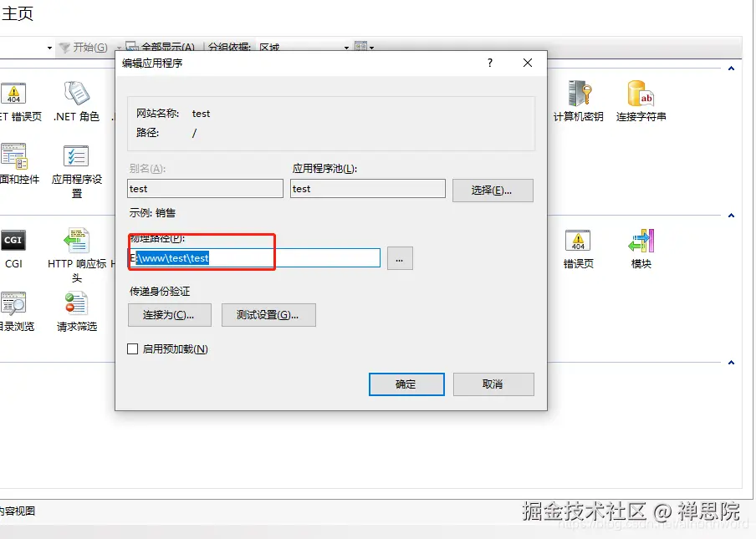Expand the leftmost toolbar combo box
Image resolution: width=756 pixels, height=539 pixels.
click(48, 48)
